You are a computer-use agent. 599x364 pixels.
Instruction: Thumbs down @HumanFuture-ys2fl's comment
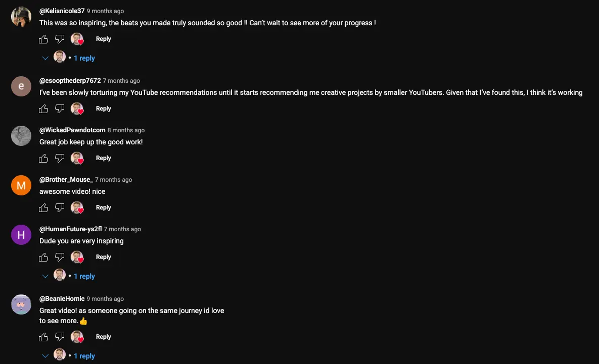click(x=60, y=257)
